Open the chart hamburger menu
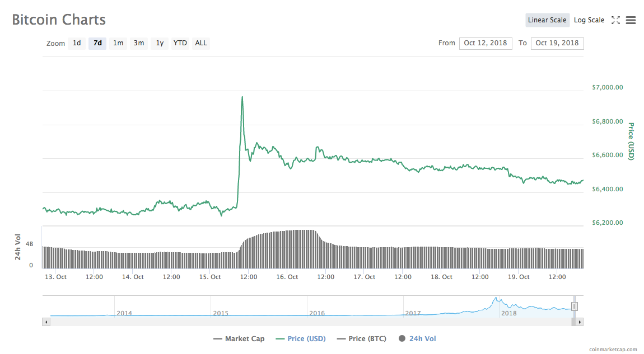The width and height of the screenshot is (644, 354). point(631,20)
